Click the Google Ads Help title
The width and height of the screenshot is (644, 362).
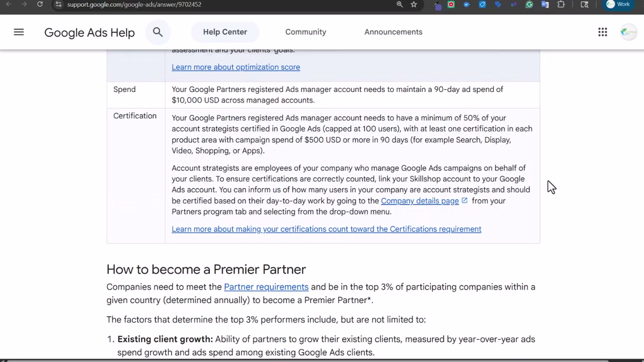click(90, 32)
